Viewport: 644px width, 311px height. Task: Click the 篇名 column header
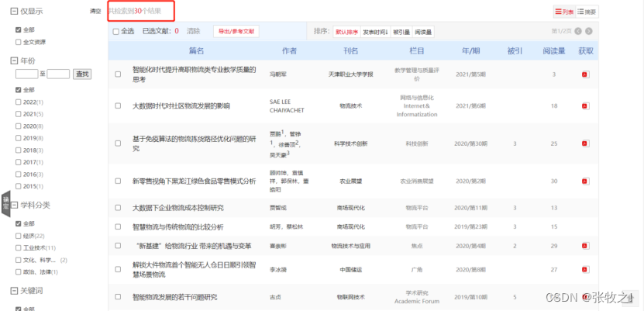[196, 51]
